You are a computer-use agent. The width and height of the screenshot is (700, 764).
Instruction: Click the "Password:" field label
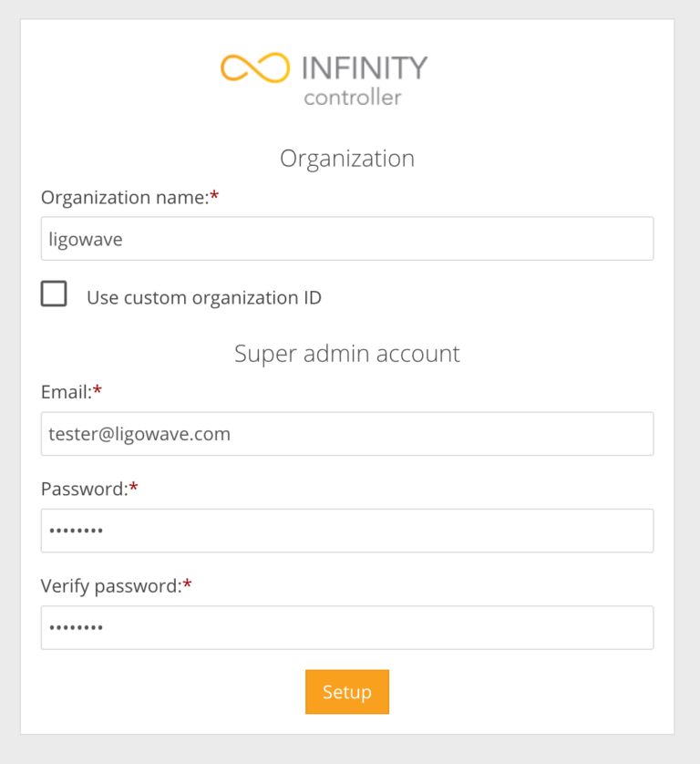[x=84, y=489]
